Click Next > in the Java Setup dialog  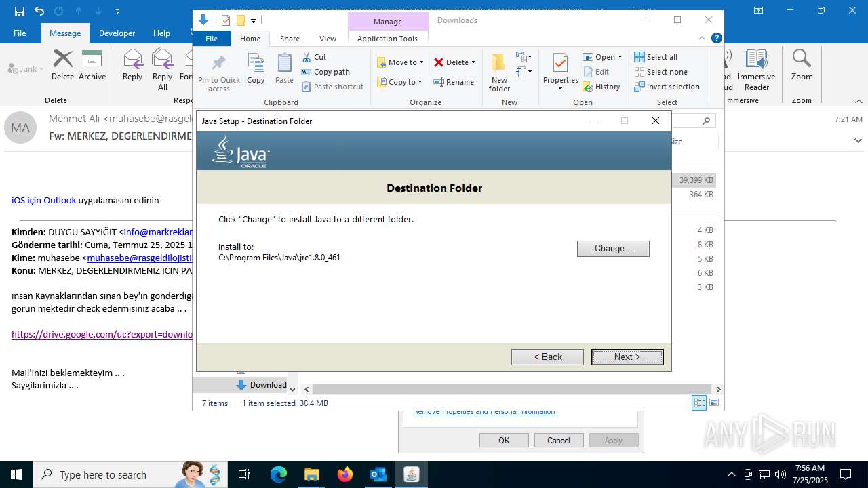(627, 357)
